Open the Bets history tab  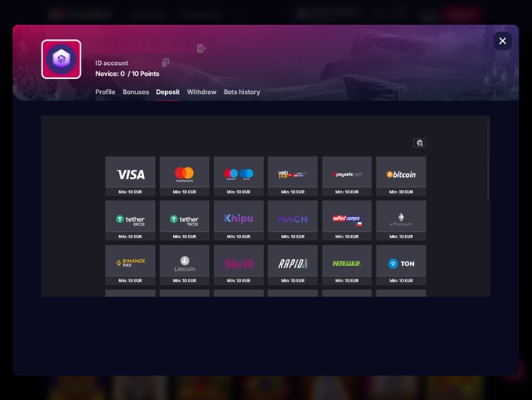[x=242, y=92]
